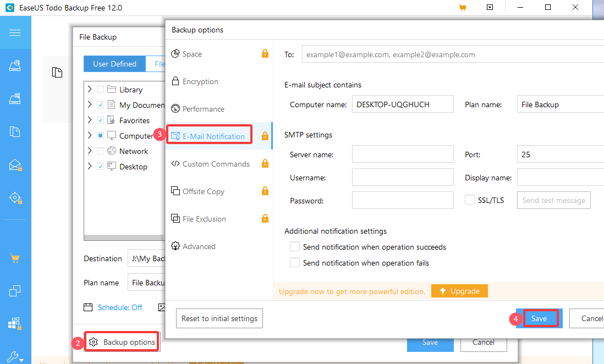Enable Send notification when operation succeeds

point(295,246)
